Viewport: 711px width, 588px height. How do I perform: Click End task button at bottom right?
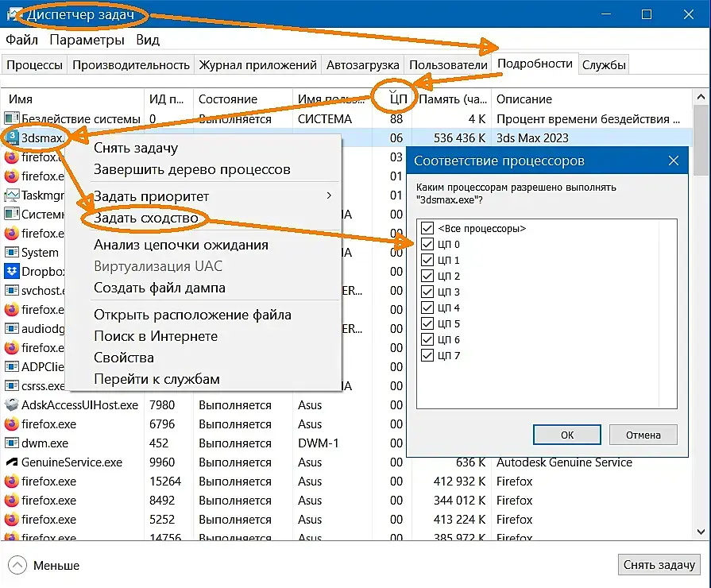coord(659,564)
